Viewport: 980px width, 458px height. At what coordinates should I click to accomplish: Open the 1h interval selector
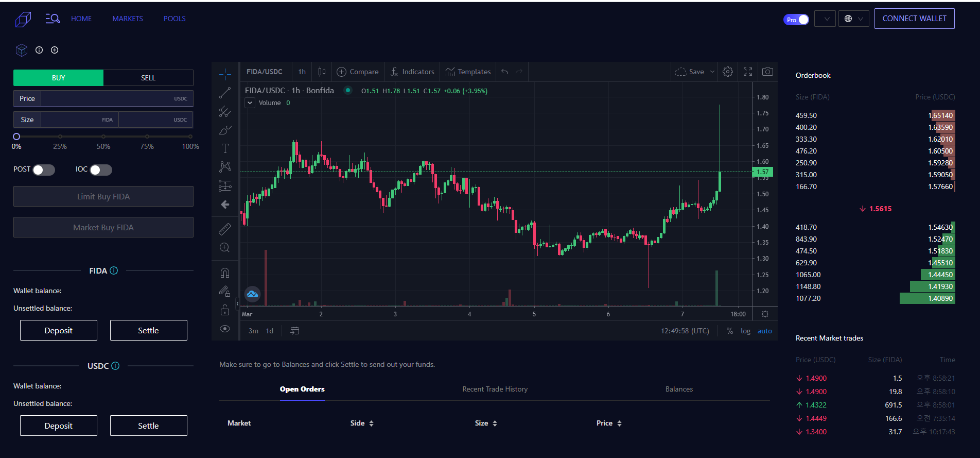[x=302, y=72]
